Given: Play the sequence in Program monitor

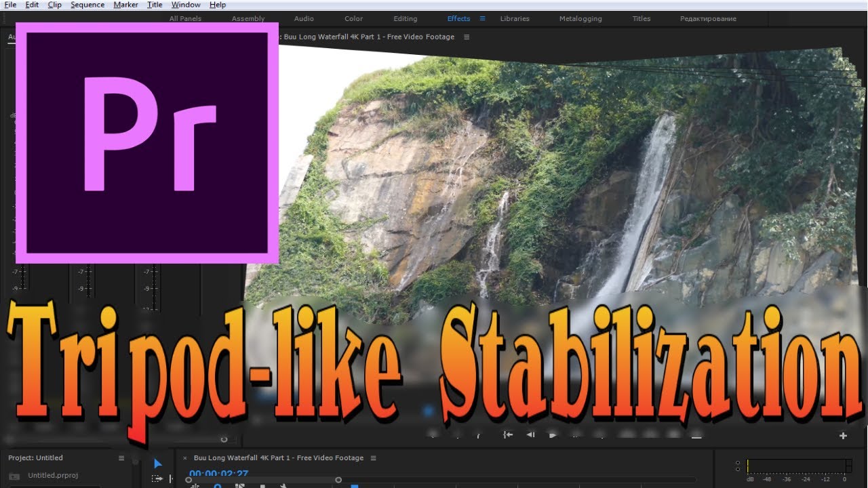Looking at the screenshot, I should click(x=553, y=435).
